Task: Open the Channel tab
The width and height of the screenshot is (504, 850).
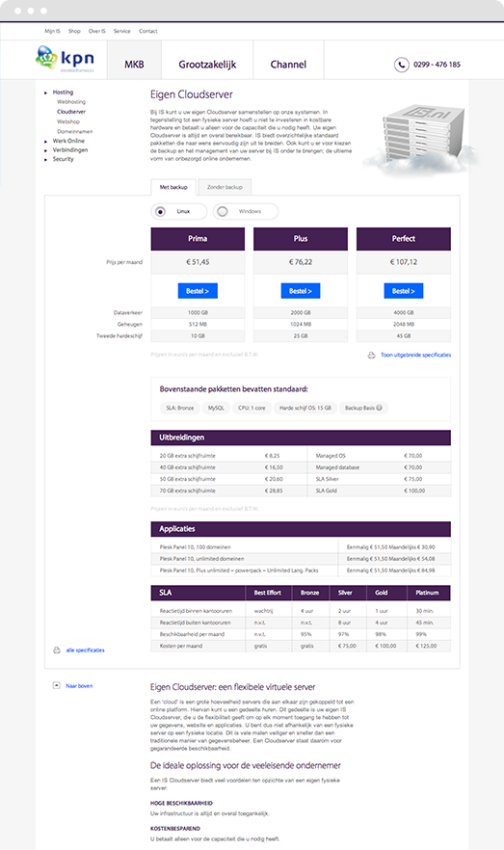Action: (288, 60)
